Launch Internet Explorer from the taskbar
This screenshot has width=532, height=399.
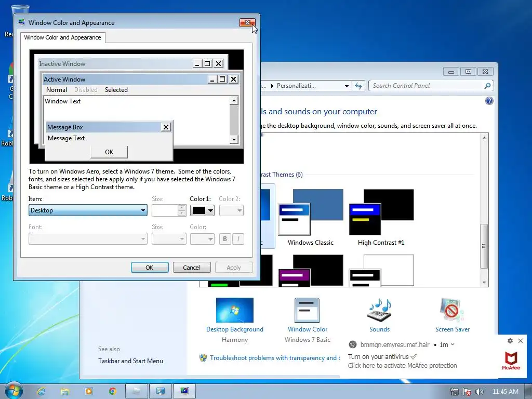pyautogui.click(x=41, y=391)
